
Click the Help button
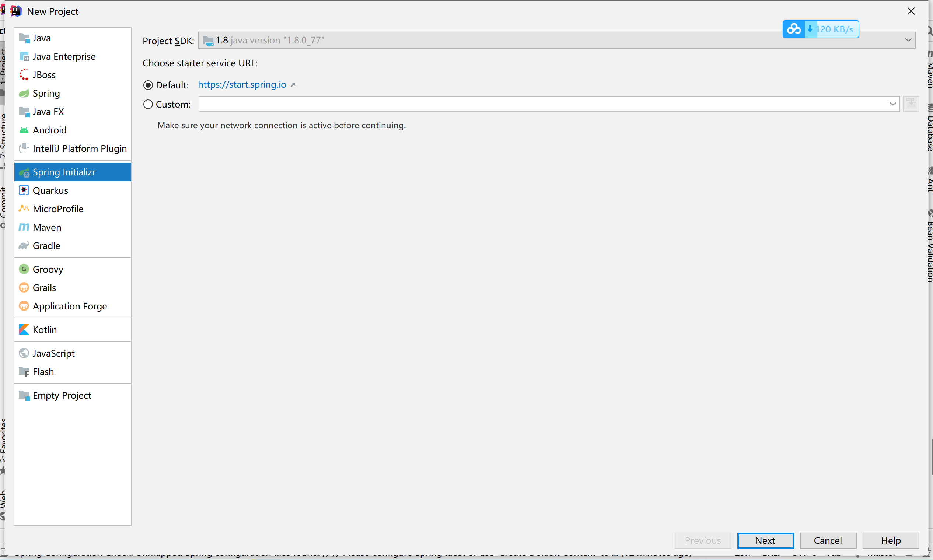click(891, 540)
